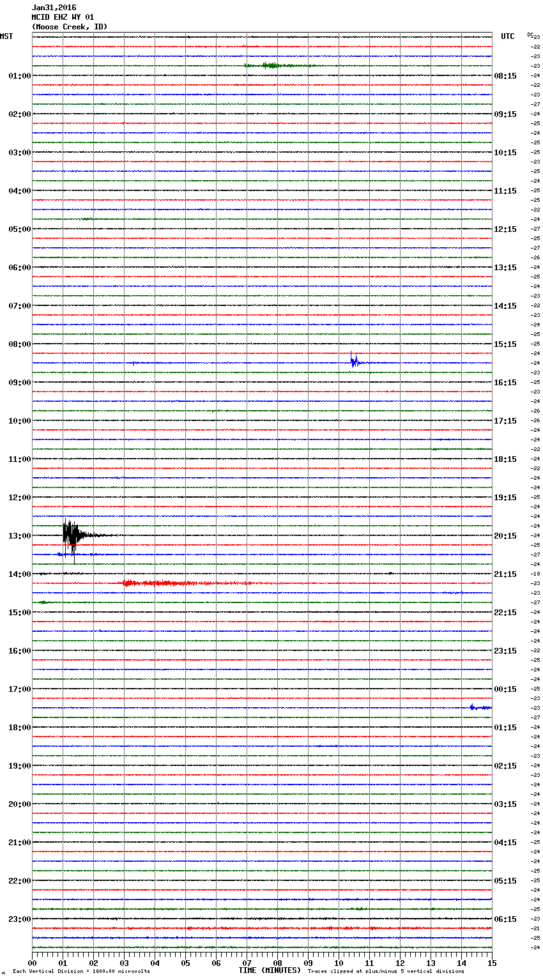This screenshot has height=980, width=543.
Task: Select the 11:00 MST hour label
Action: click(19, 459)
